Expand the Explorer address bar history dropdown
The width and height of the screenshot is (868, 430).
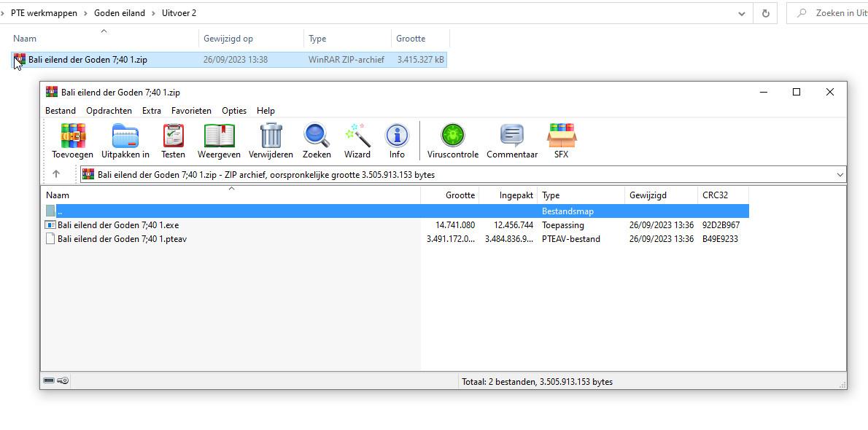[742, 13]
